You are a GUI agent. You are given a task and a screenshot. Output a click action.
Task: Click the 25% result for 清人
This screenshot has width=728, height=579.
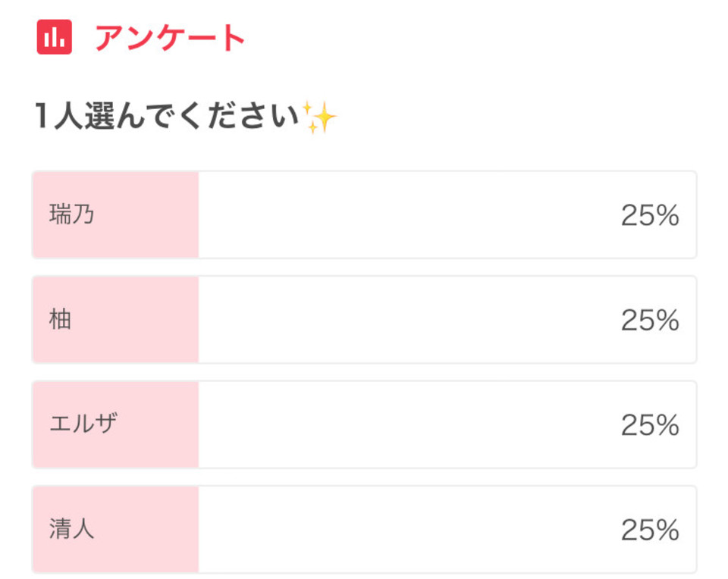[x=650, y=530]
